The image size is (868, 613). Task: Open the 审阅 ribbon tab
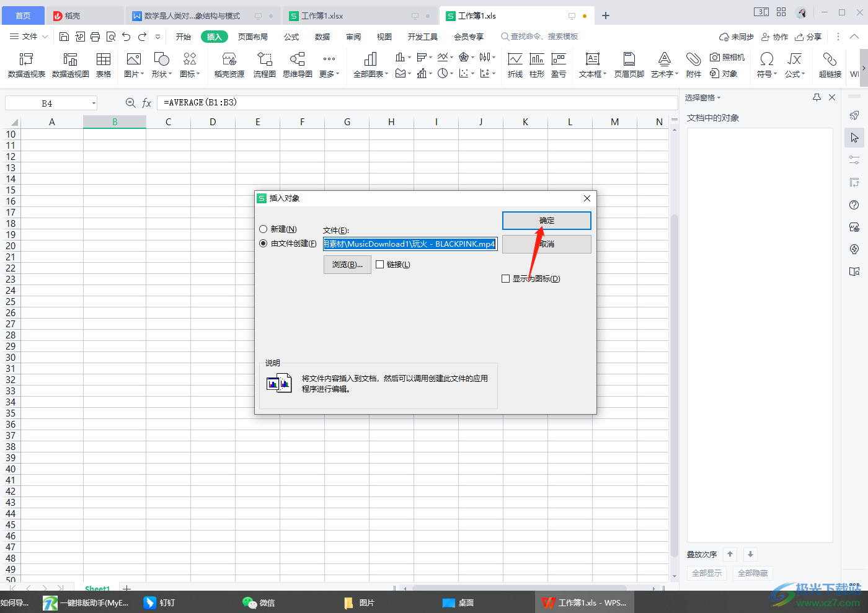(353, 37)
